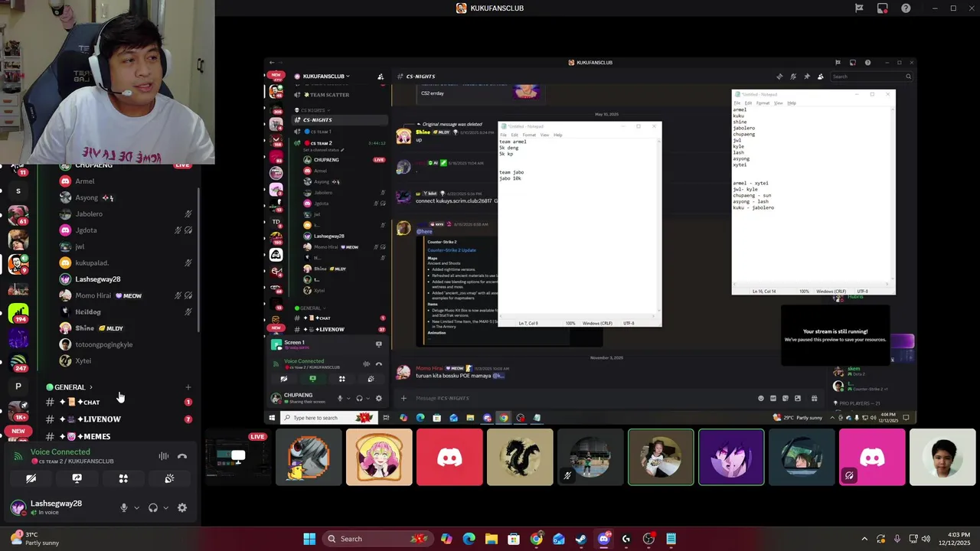Collapse the GENERAL channel category

[x=70, y=387]
